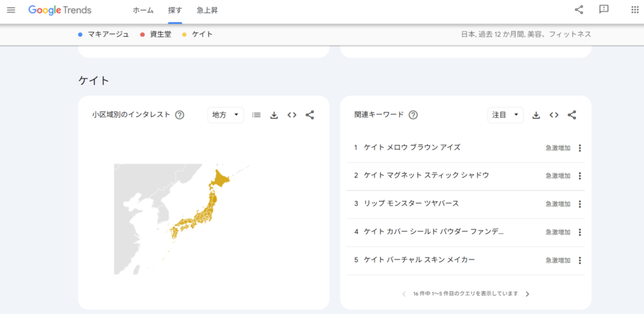This screenshot has height=314, width=644.
Task: Download the regional interest CSV
Action: pos(274,116)
